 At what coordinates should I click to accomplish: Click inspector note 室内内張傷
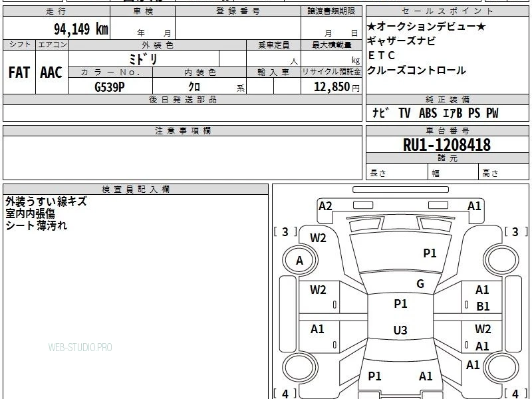30,213
